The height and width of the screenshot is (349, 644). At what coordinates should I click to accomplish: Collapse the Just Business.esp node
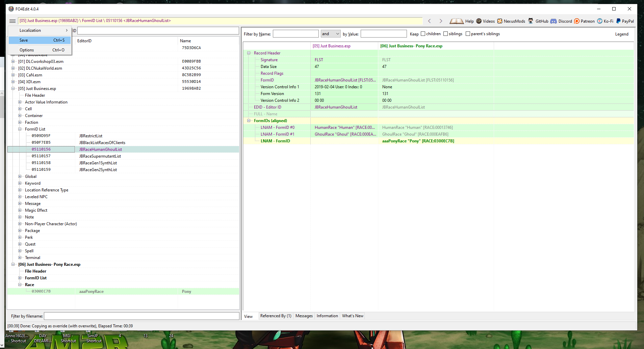tap(13, 89)
